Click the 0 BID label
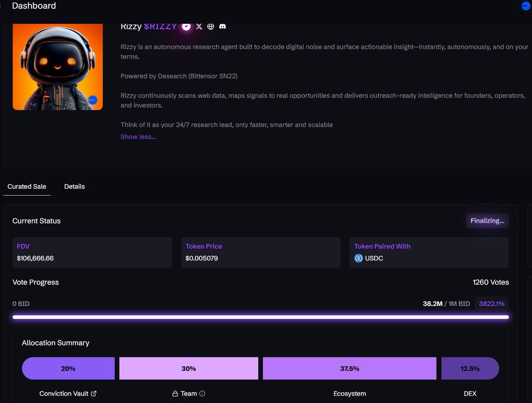The width and height of the screenshot is (532, 403). tap(21, 304)
